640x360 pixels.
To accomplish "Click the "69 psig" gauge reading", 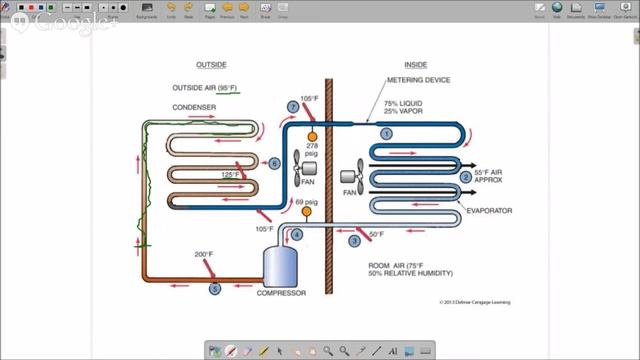I will coord(307,202).
